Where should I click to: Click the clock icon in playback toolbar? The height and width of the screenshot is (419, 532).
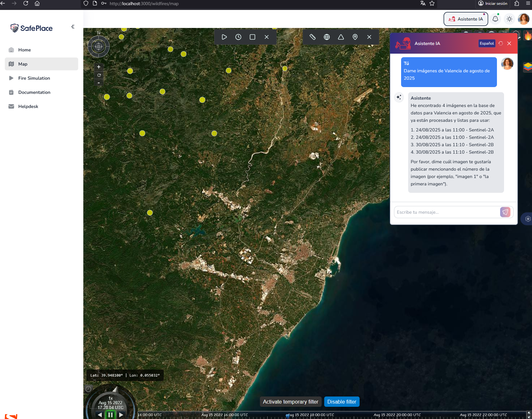238,37
